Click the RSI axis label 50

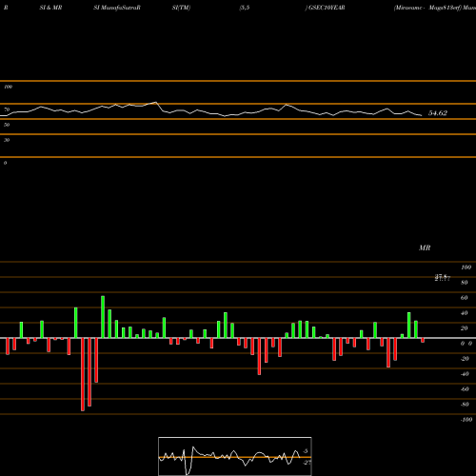tap(7, 125)
